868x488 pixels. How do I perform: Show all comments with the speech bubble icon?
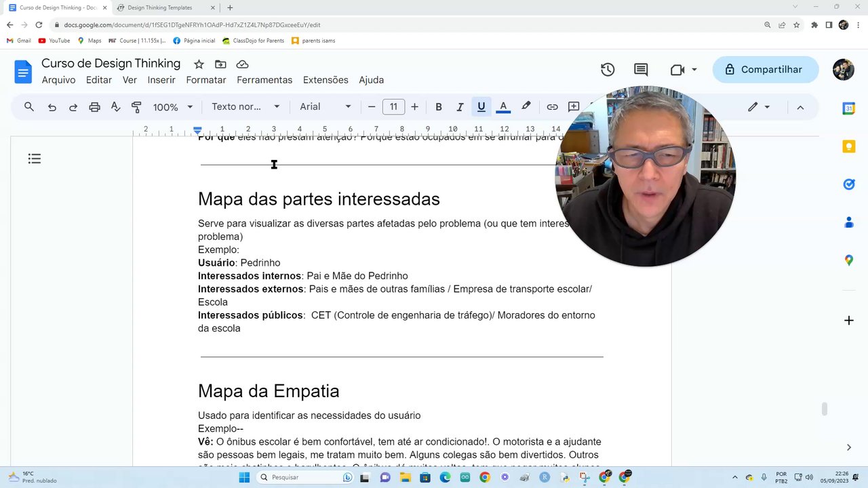coord(641,69)
